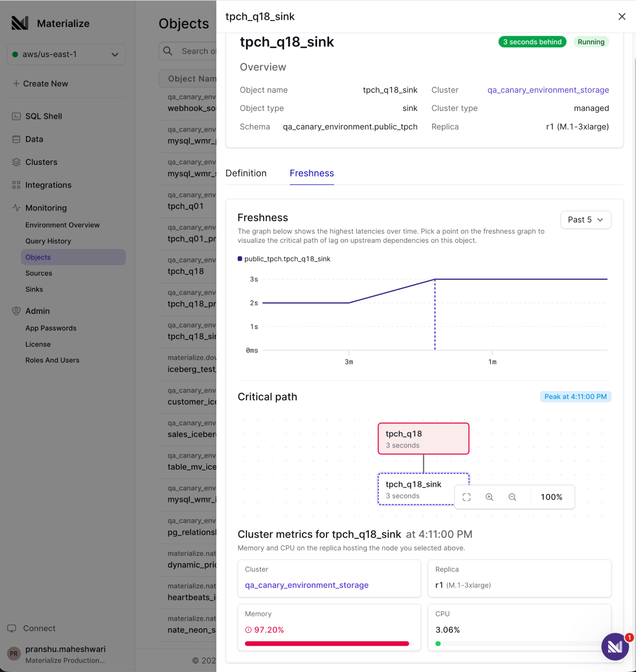Open Sources in the sidebar
The width and height of the screenshot is (636, 672).
coord(39,273)
